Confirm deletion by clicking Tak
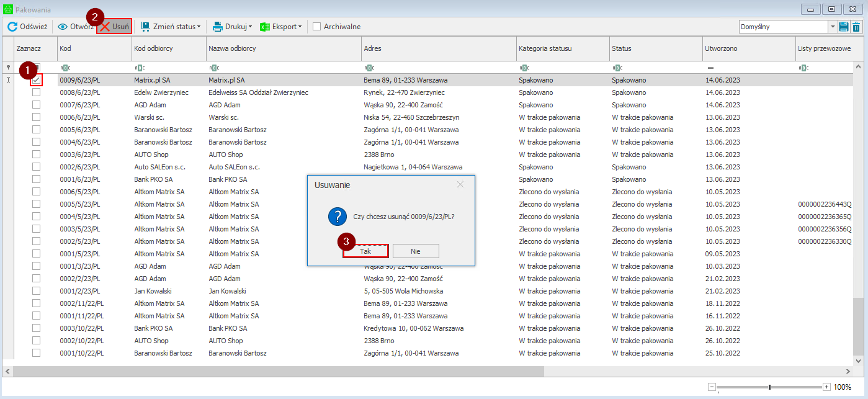Viewport: 868px width, 399px height. point(365,251)
